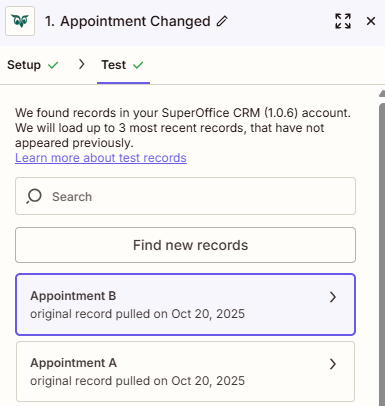Click scrollbar up arrow
The width and height of the screenshot is (385, 406).
382,94
